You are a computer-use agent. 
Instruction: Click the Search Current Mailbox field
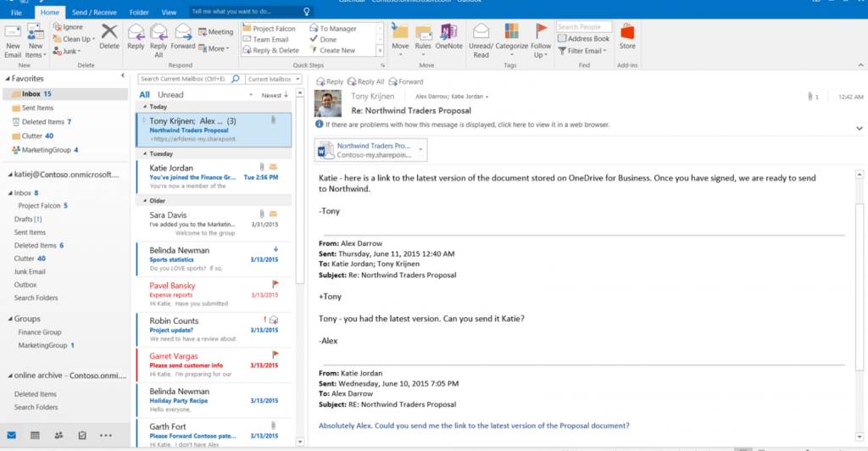191,79
